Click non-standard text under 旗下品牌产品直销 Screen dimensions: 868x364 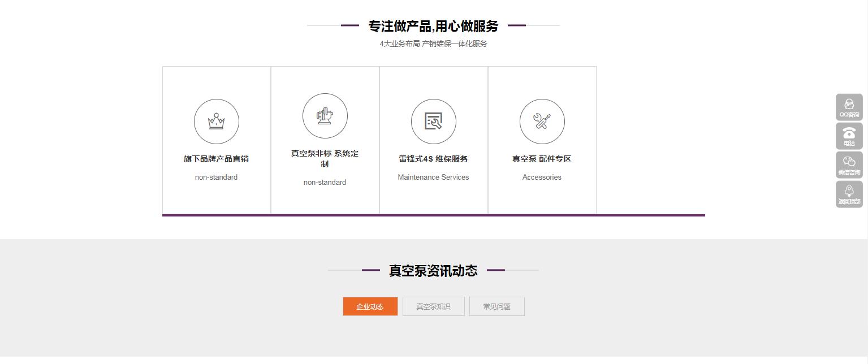click(216, 177)
